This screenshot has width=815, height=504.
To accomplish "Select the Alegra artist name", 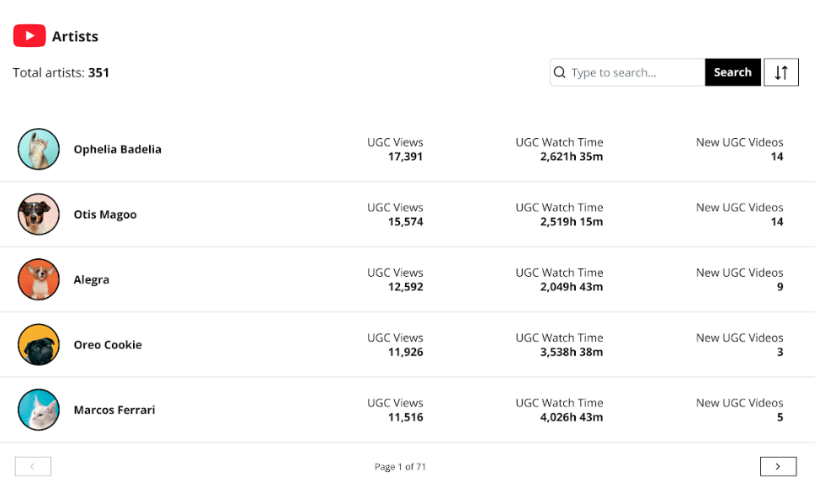I will tap(92, 280).
